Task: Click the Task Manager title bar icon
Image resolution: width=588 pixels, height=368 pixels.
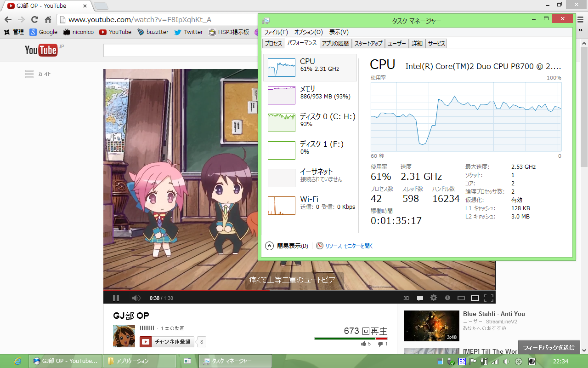Action: coord(266,20)
